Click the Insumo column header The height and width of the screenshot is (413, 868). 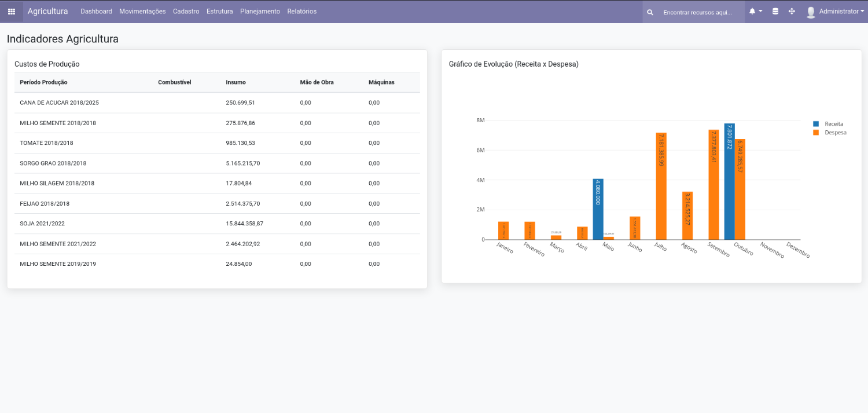(x=236, y=82)
